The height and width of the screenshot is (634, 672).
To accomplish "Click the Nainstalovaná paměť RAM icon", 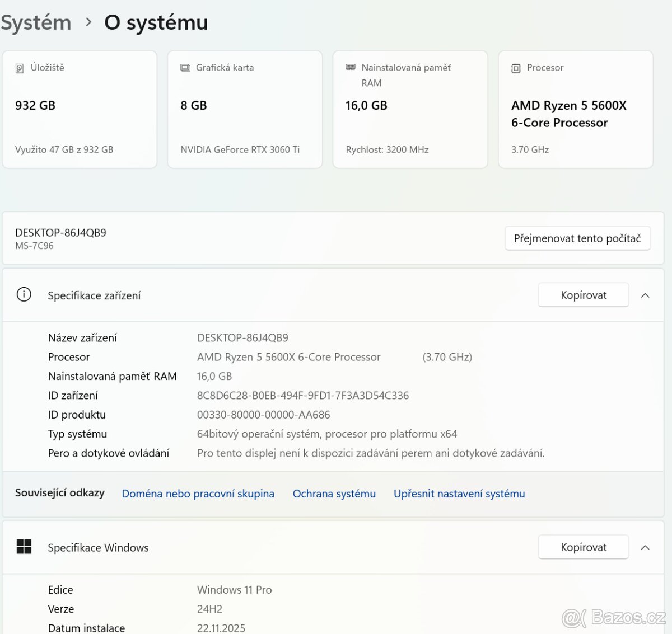I will [x=351, y=67].
